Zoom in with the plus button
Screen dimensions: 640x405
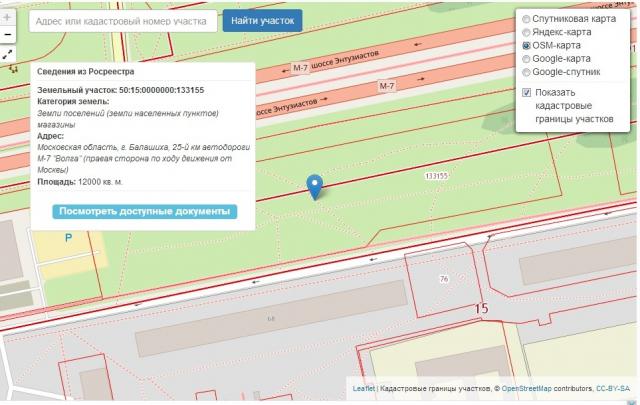7,17
